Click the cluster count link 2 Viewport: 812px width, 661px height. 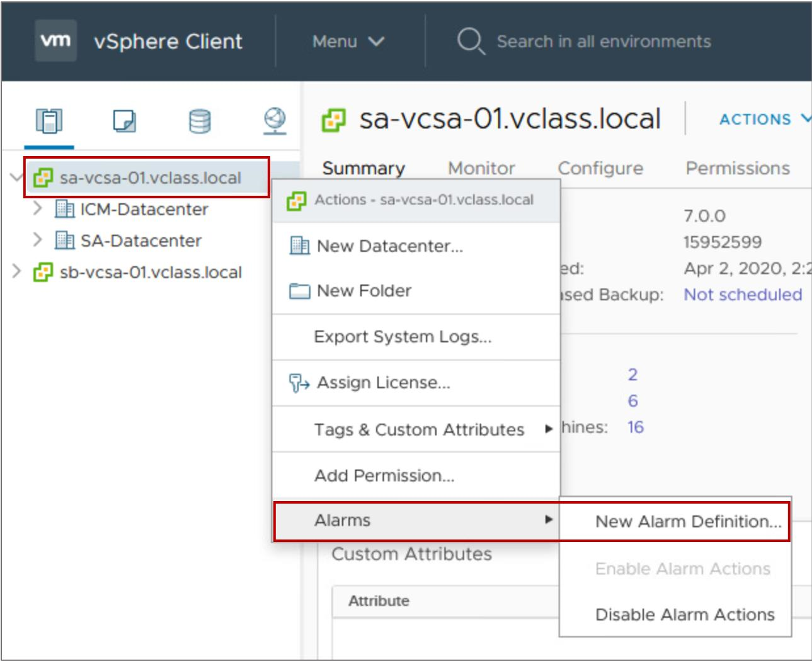coord(632,375)
